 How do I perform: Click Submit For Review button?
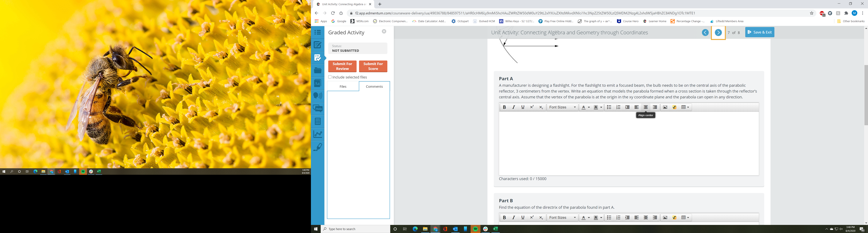click(x=342, y=66)
